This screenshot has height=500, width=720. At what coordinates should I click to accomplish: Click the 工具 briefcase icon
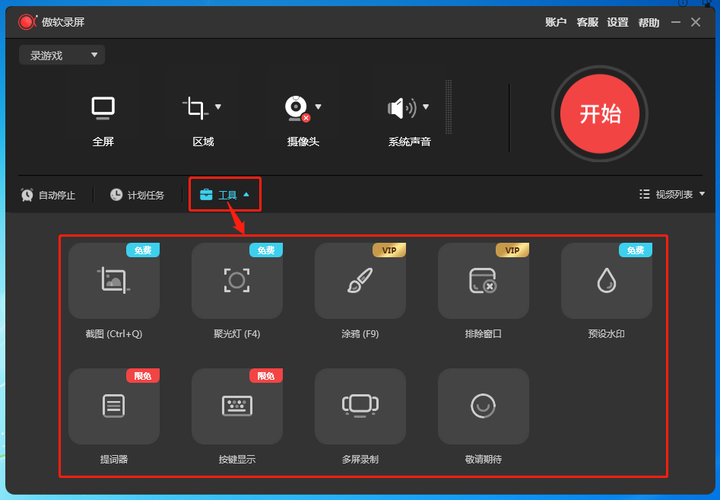click(206, 195)
